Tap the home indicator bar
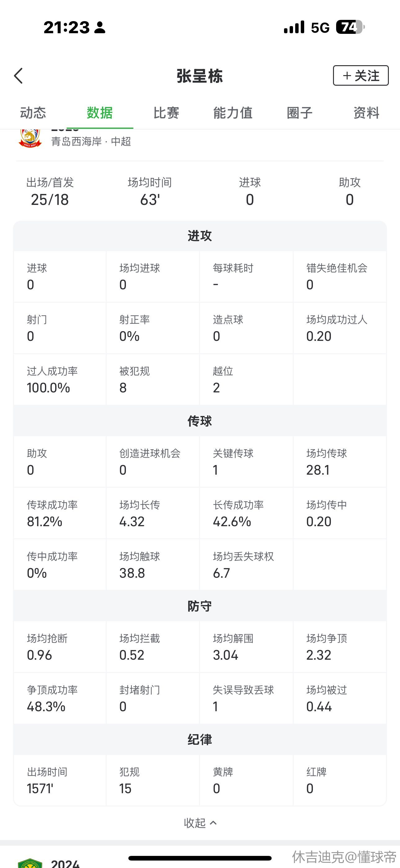The height and width of the screenshot is (868, 400). point(200,858)
